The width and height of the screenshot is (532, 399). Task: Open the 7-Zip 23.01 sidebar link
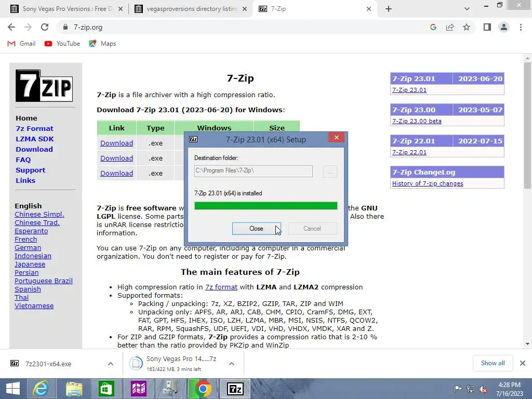point(409,90)
